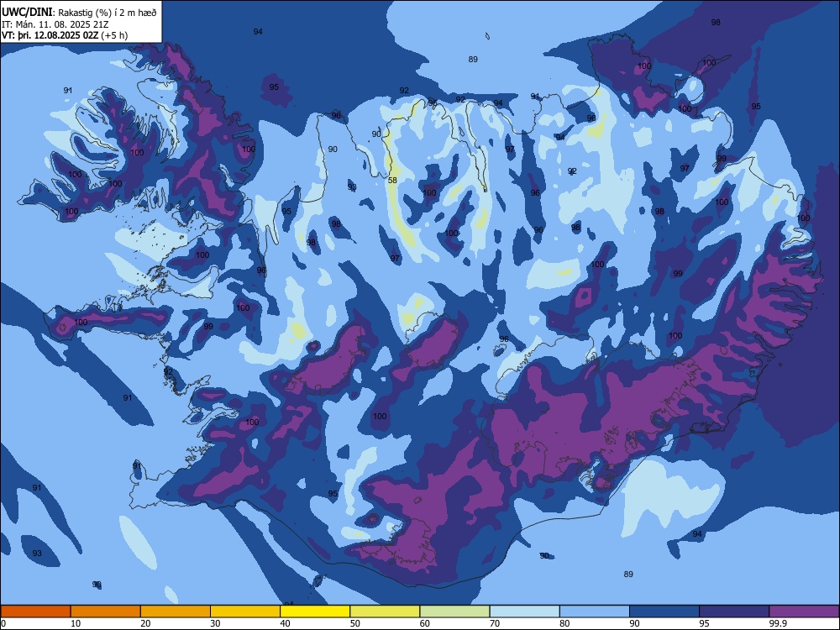840x630 pixels.
Task: Select the 'Rakastig (%) í 2 m hæð' header text
Action: click(x=108, y=13)
